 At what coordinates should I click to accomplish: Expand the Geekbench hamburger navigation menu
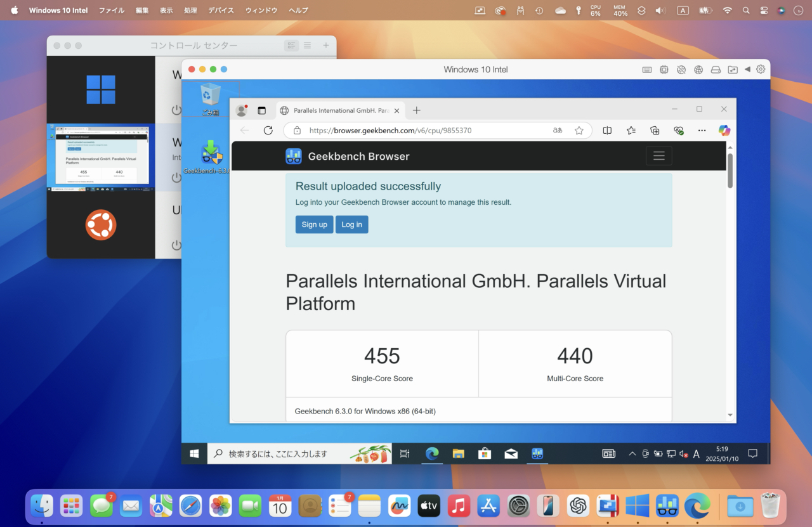(658, 156)
